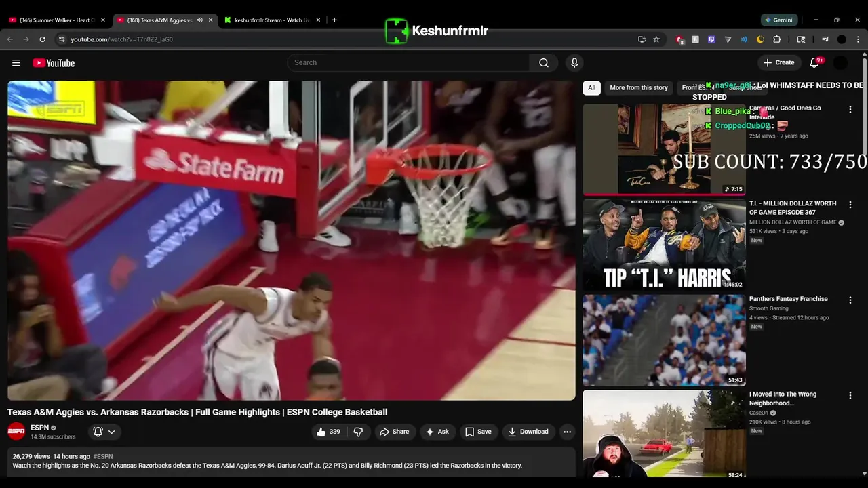Share the Texas A&M vs Arkansas video
This screenshot has height=488, width=868.
coord(394,432)
